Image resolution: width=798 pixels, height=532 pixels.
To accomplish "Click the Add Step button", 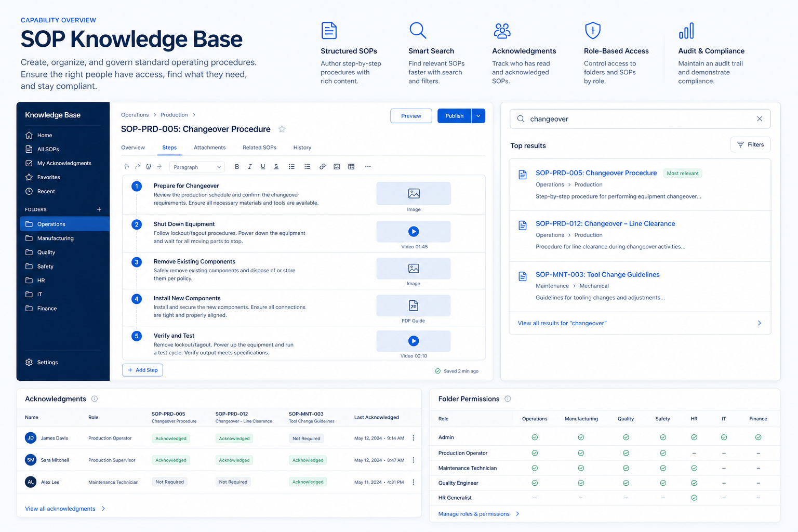I will 143,370.
